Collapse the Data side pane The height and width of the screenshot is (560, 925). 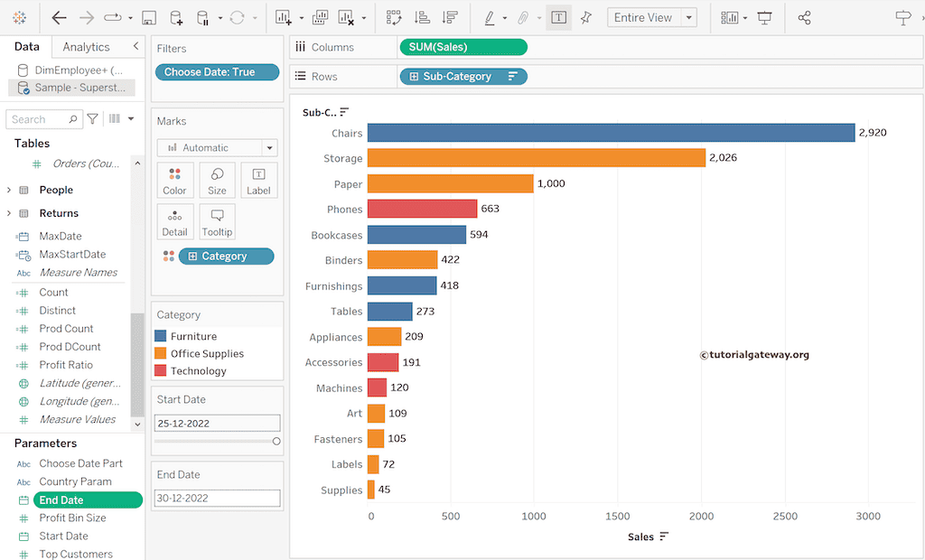[x=135, y=46]
